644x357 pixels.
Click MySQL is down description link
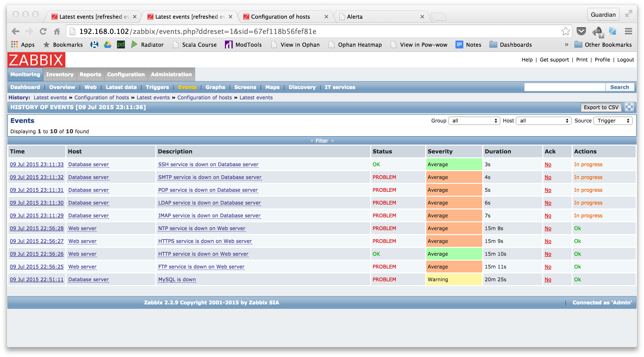coord(176,280)
